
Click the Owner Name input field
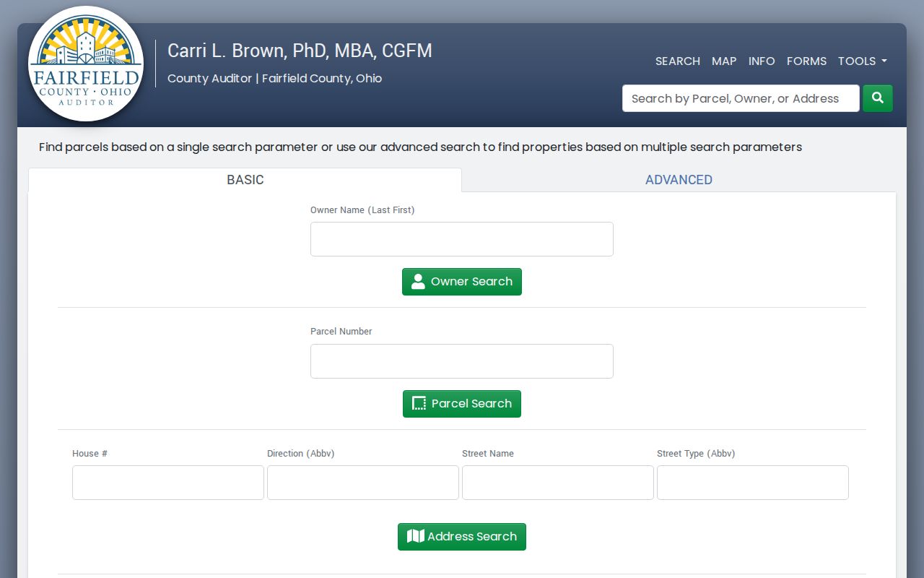[x=462, y=239]
